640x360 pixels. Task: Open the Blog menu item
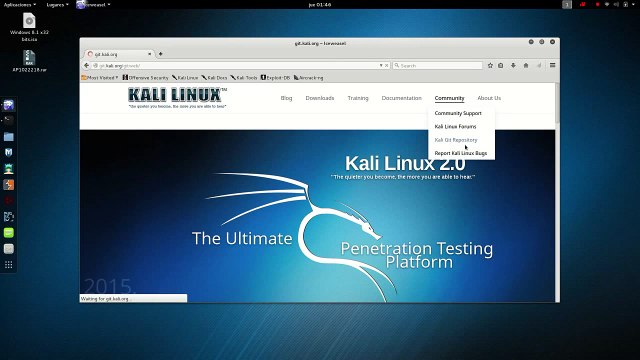286,98
